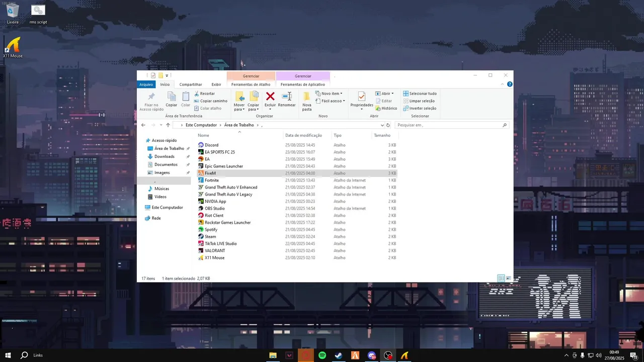Select Rede in the navigation pane

tap(156, 218)
